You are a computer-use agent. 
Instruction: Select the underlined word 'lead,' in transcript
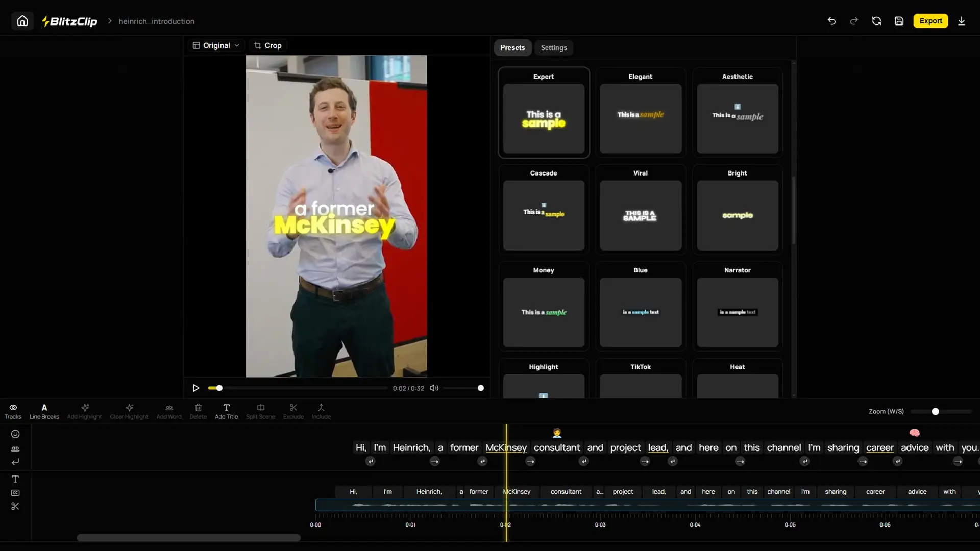pyautogui.click(x=658, y=447)
